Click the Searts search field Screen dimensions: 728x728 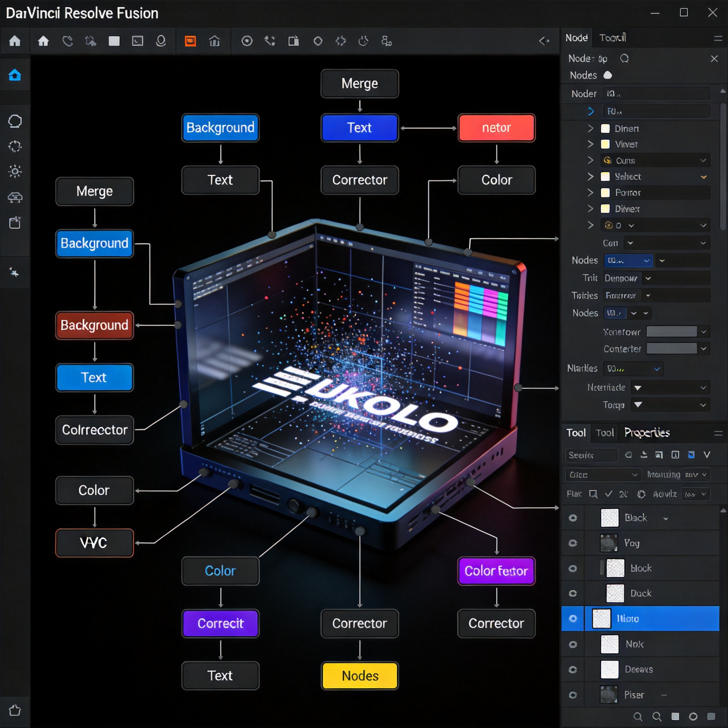click(x=591, y=455)
